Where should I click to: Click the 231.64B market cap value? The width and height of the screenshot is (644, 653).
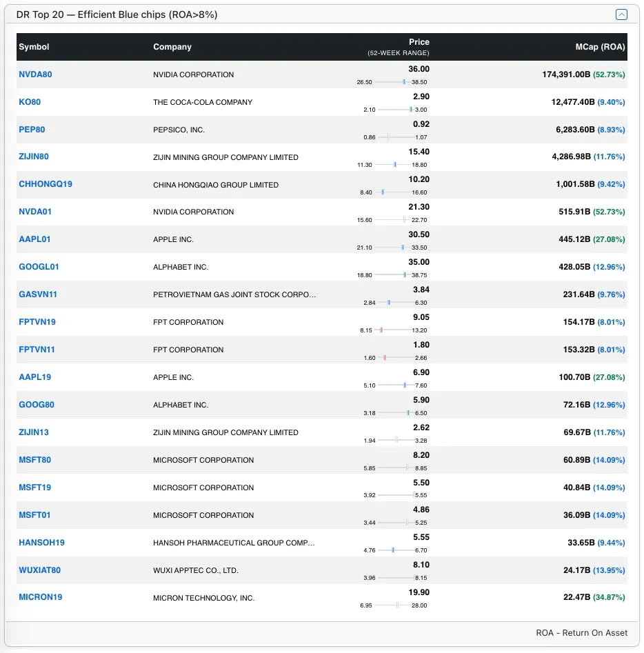(x=578, y=294)
